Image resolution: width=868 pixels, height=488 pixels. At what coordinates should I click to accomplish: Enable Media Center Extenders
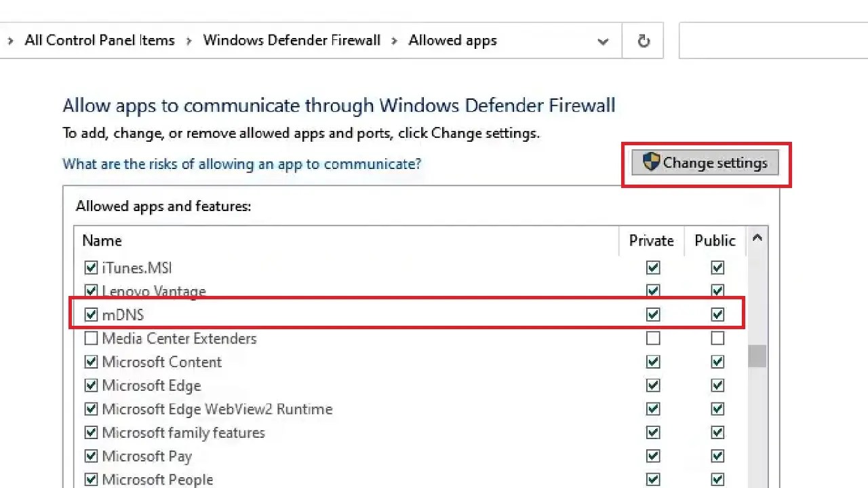click(x=91, y=338)
